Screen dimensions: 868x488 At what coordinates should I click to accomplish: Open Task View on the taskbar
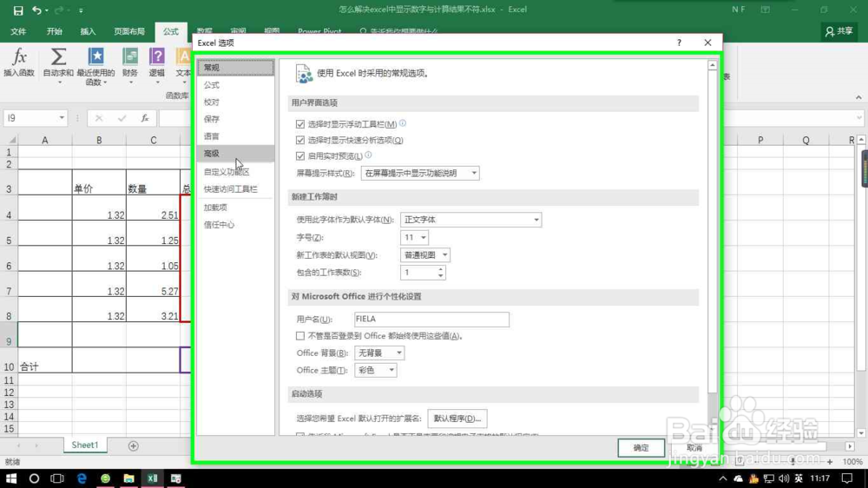tap(57, 478)
